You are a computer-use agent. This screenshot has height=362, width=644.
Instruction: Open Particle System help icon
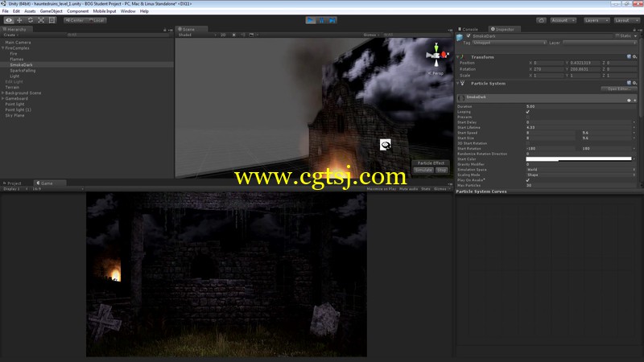pyautogui.click(x=629, y=83)
